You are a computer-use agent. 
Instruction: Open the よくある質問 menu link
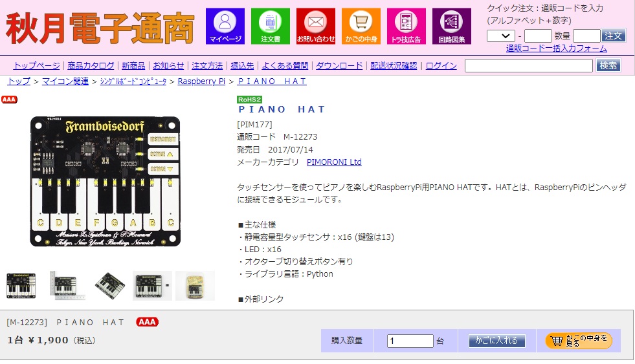point(285,65)
